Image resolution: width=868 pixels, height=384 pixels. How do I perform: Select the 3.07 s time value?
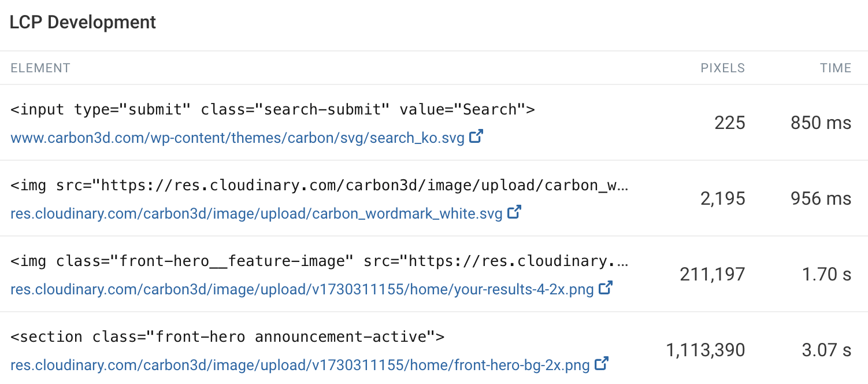pyautogui.click(x=827, y=350)
